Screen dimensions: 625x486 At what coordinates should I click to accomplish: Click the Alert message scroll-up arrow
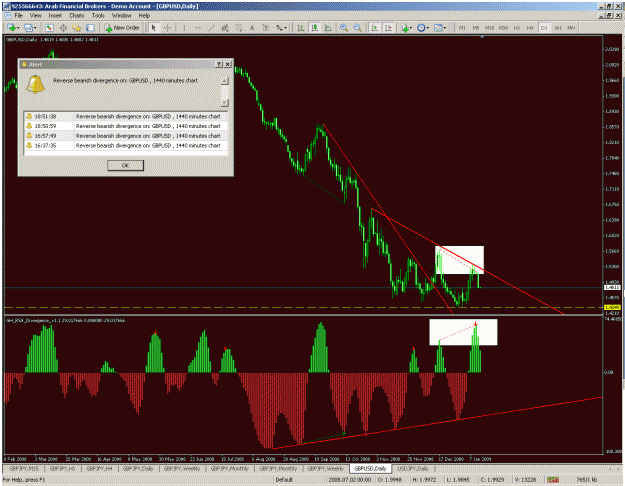click(x=224, y=81)
